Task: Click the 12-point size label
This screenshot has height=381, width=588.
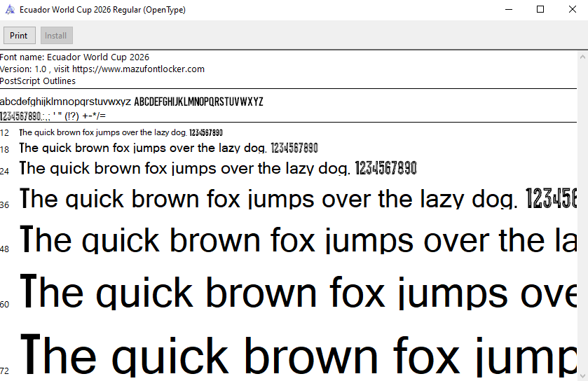Action: 5,133
